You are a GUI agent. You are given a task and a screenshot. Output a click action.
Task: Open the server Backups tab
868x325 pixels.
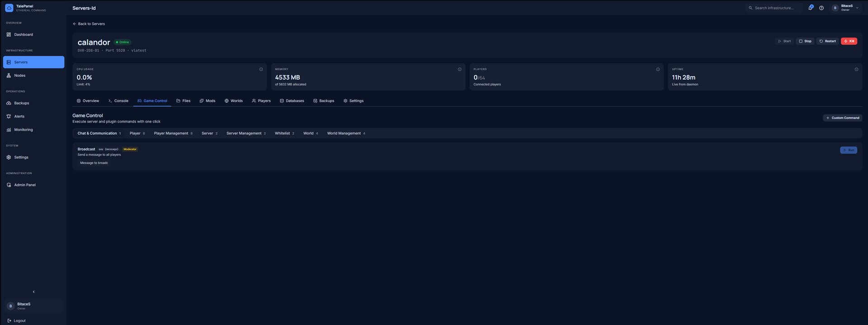[x=324, y=101]
